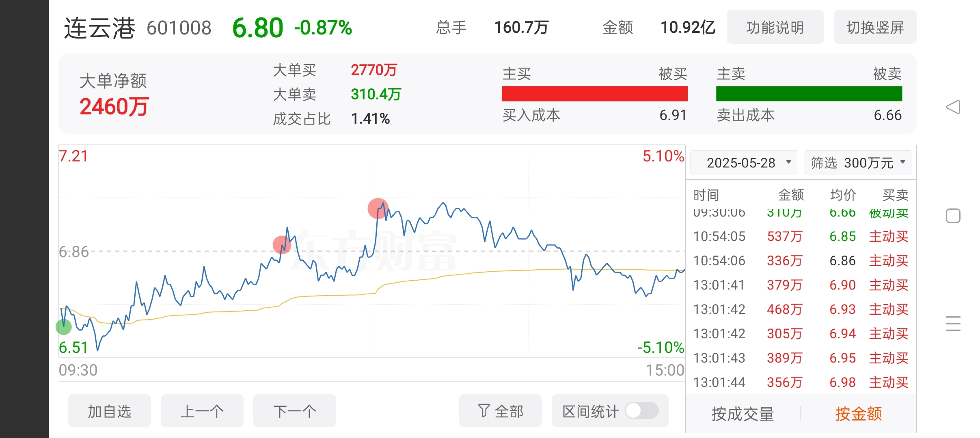Click the green 主卖 progress bar

click(809, 94)
